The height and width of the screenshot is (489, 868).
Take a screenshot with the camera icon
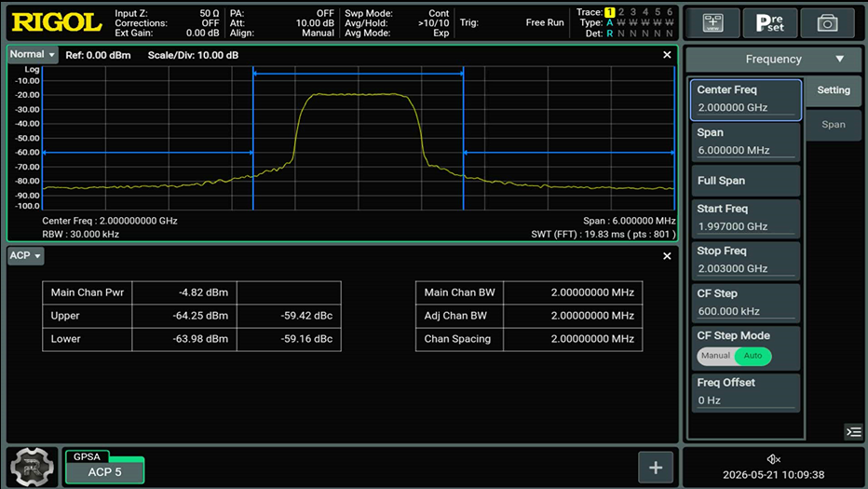coord(827,22)
